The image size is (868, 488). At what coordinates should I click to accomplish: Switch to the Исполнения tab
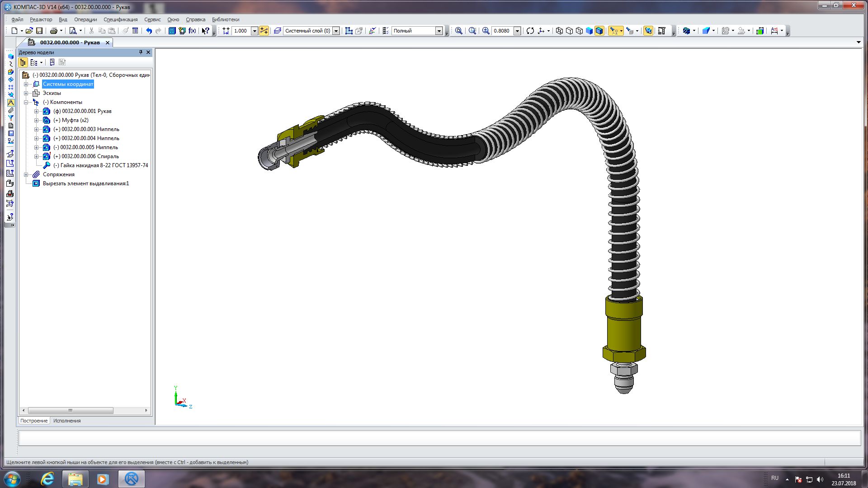click(67, 421)
